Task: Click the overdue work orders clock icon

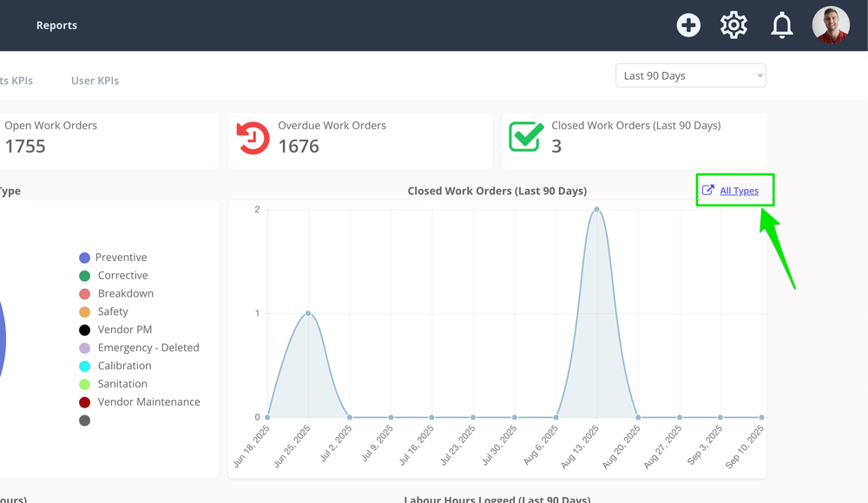Action: 253,138
